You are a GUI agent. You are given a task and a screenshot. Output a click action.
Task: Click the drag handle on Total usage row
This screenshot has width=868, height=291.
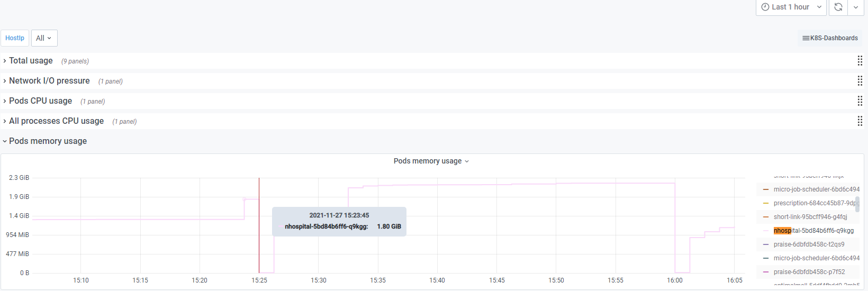tap(860, 61)
